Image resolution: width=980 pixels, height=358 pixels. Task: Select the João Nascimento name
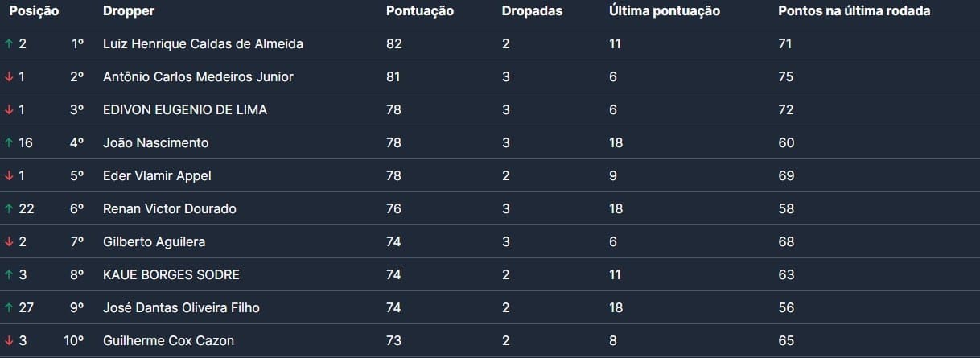point(155,142)
